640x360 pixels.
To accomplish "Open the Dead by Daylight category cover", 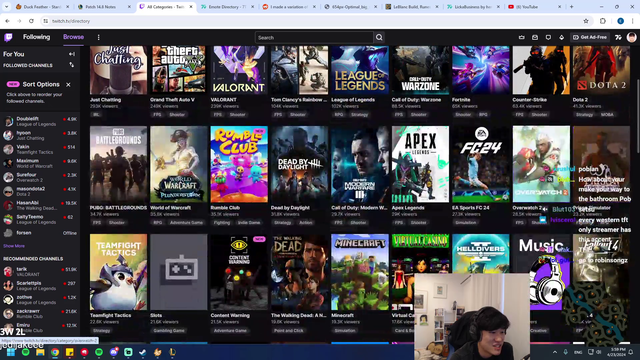I will pyautogui.click(x=300, y=164).
